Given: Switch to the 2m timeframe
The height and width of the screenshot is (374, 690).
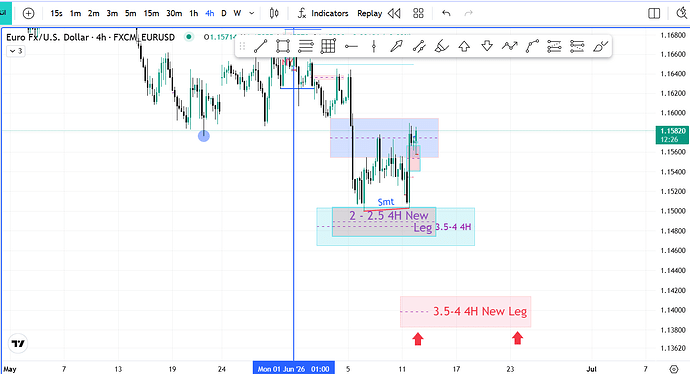Looking at the screenshot, I should 93,14.
